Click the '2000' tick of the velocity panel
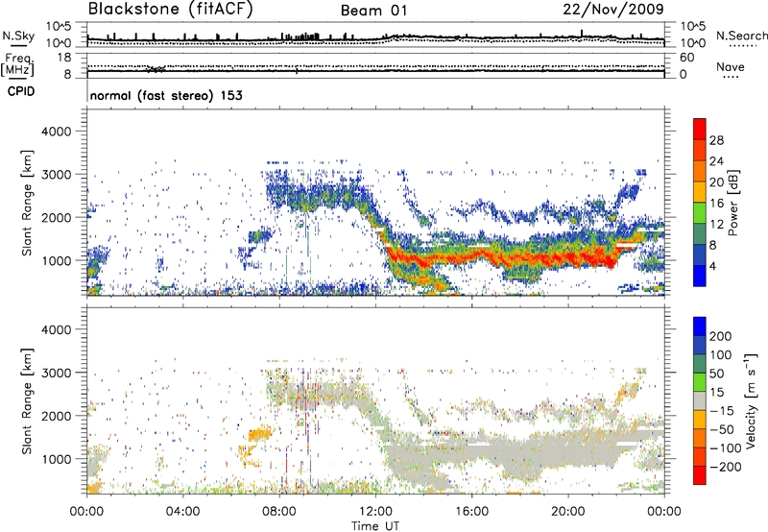This screenshot has width=768, height=532. click(57, 416)
